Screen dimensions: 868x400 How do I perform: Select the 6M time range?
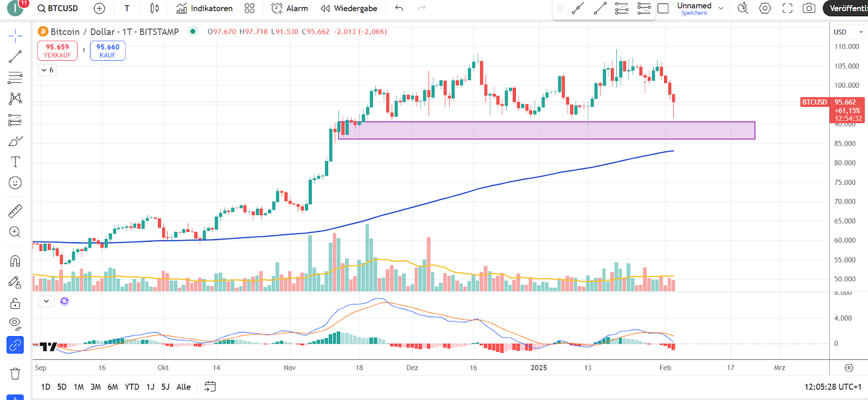tap(113, 387)
